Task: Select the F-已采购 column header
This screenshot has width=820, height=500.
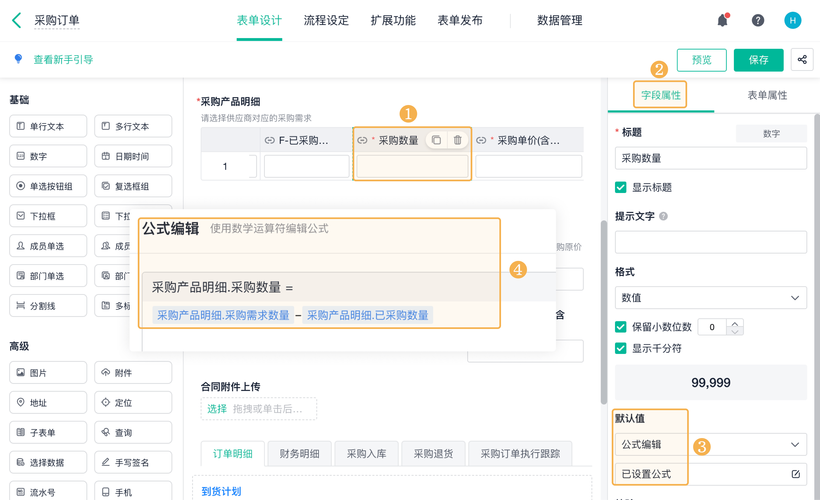Action: (x=306, y=140)
